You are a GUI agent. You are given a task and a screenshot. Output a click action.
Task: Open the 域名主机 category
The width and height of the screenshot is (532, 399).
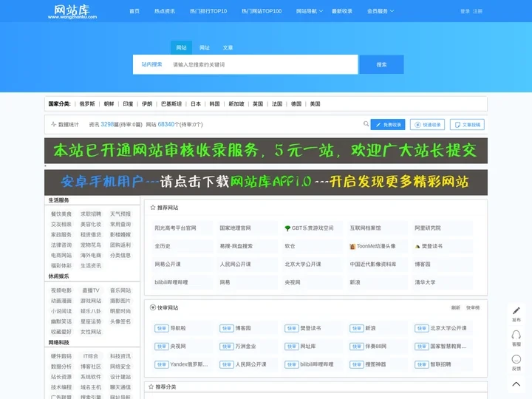[x=91, y=387]
